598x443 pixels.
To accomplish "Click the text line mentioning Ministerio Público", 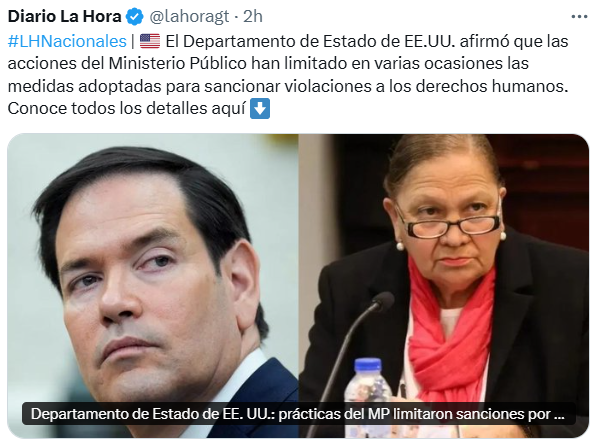I will 268,64.
